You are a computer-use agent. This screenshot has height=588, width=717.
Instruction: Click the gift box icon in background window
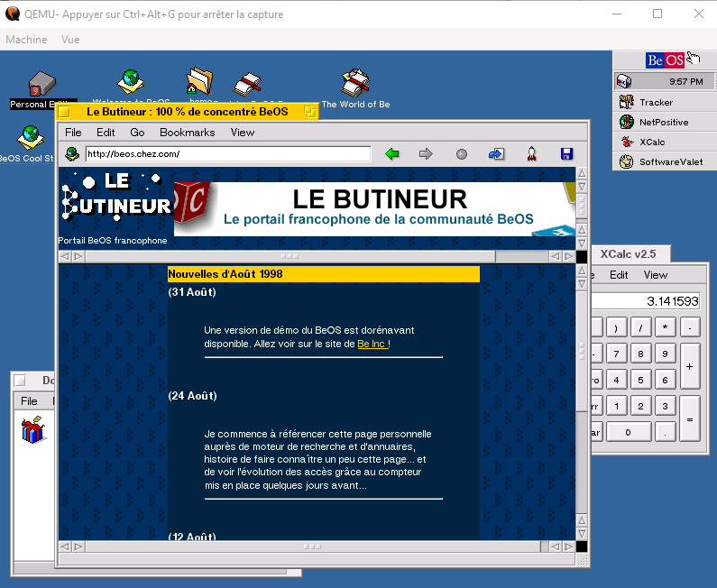[x=33, y=430]
